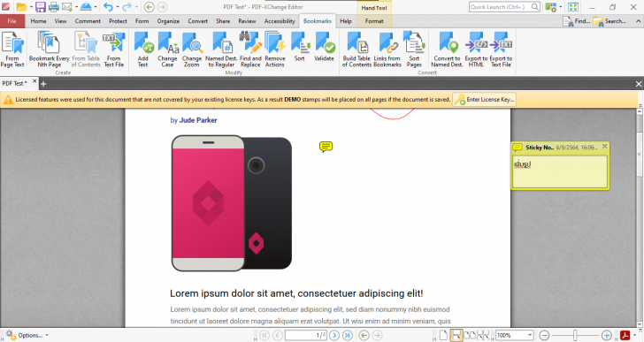Viewport: 644px width, 342px height.
Task: Expand the open file dropdown arrow
Action: point(31,7)
